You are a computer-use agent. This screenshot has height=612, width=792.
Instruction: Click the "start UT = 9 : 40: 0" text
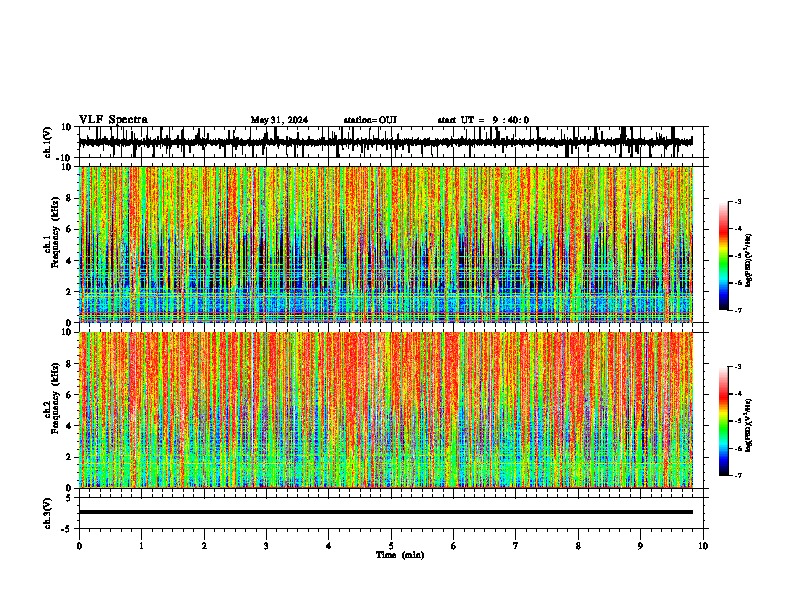(x=483, y=120)
